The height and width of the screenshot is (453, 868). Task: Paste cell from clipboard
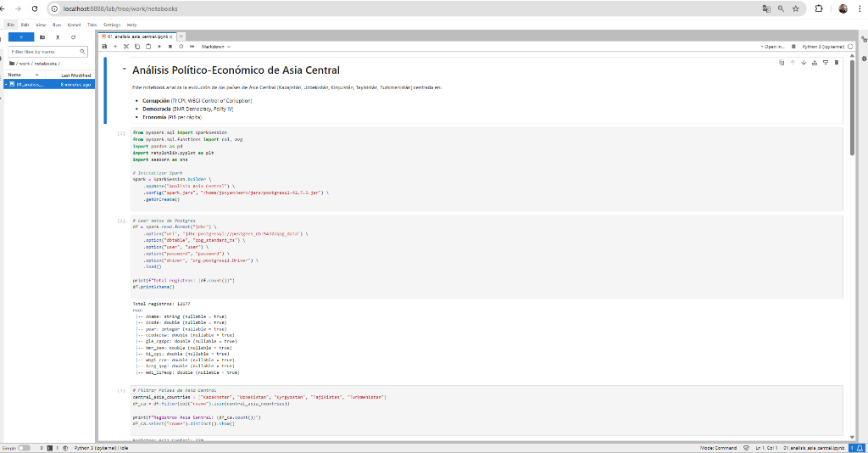148,47
